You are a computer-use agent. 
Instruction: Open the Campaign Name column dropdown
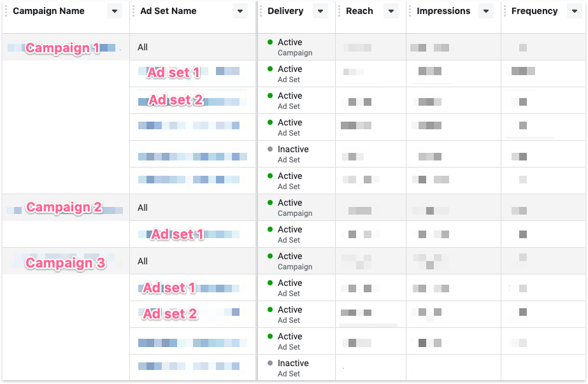[x=114, y=11]
